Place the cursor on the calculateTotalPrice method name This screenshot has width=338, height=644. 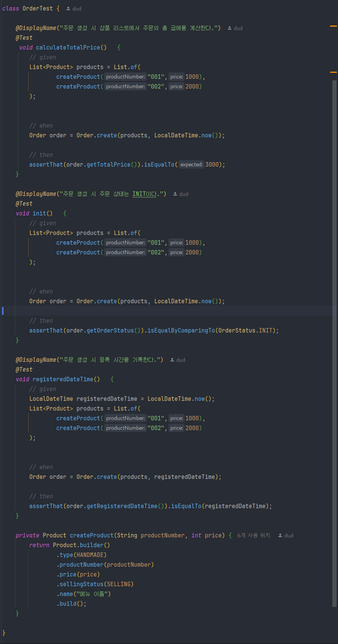click(x=68, y=48)
